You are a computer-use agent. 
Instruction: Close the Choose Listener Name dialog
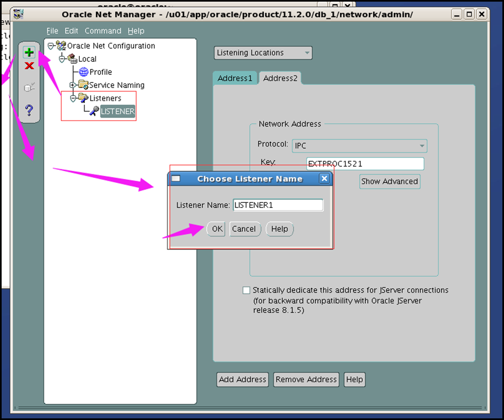click(324, 179)
